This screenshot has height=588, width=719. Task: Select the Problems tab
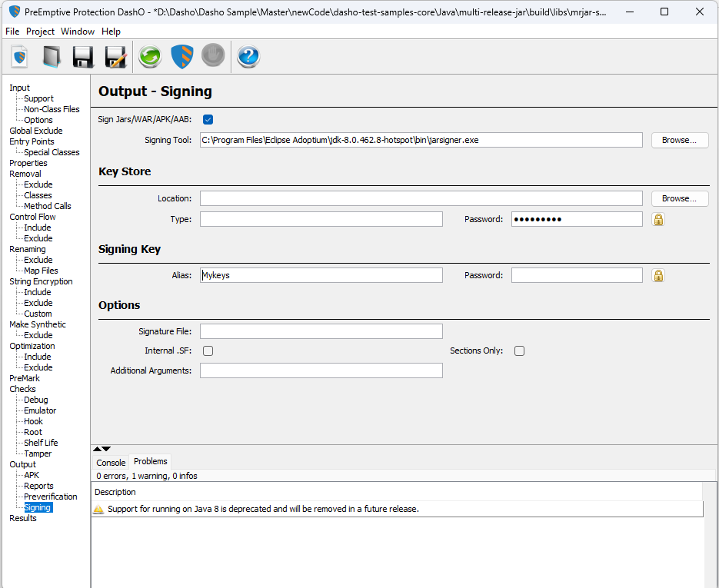pyautogui.click(x=151, y=461)
